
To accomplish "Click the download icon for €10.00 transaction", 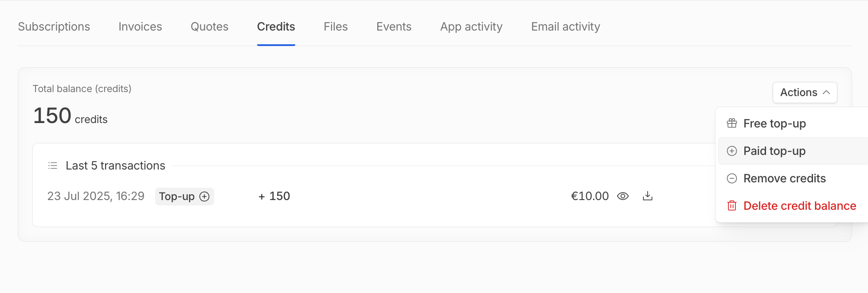I will (x=648, y=196).
